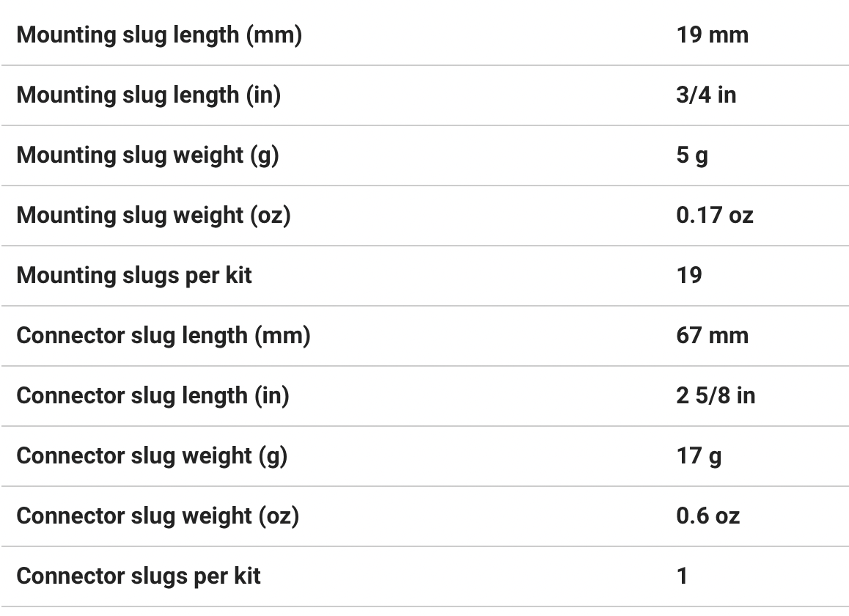Select the 0.6 oz value

707,516
